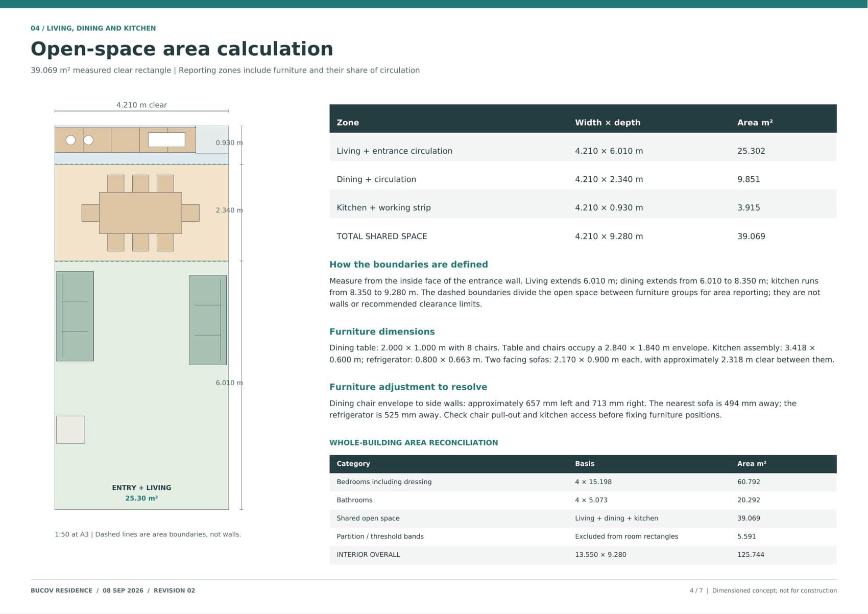The image size is (868, 614).
Task: Click the '4.210 × 0.930 m' cell
Action: click(x=609, y=207)
